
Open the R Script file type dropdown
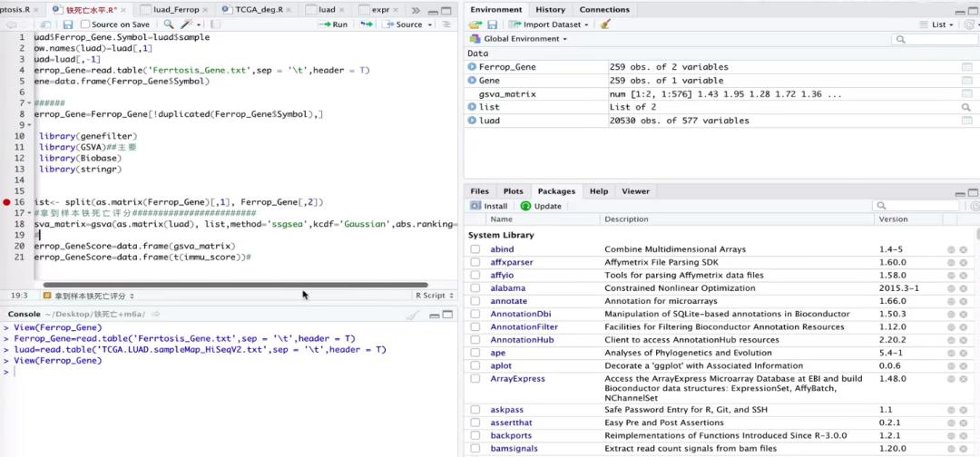(x=434, y=296)
